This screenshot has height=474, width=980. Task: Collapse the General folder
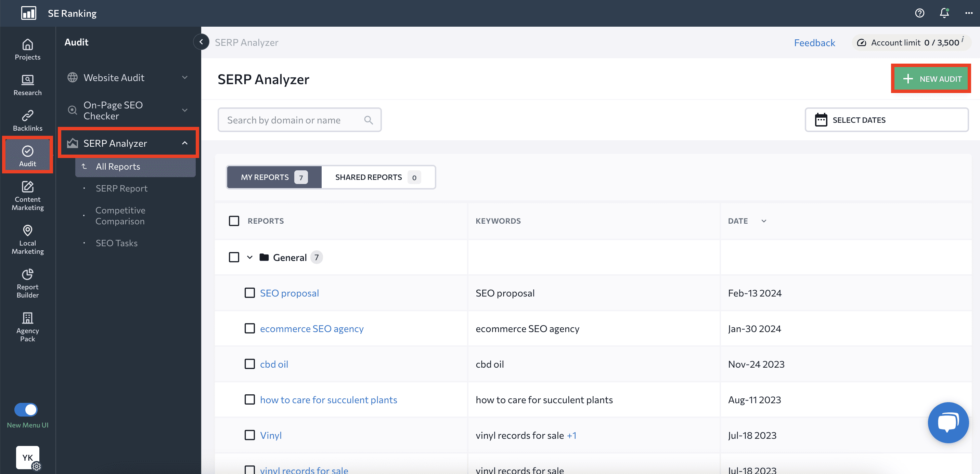click(x=250, y=257)
